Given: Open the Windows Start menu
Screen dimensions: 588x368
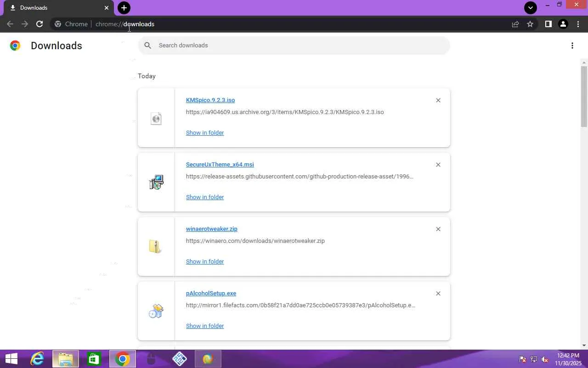Looking at the screenshot, I should pyautogui.click(x=11, y=359).
